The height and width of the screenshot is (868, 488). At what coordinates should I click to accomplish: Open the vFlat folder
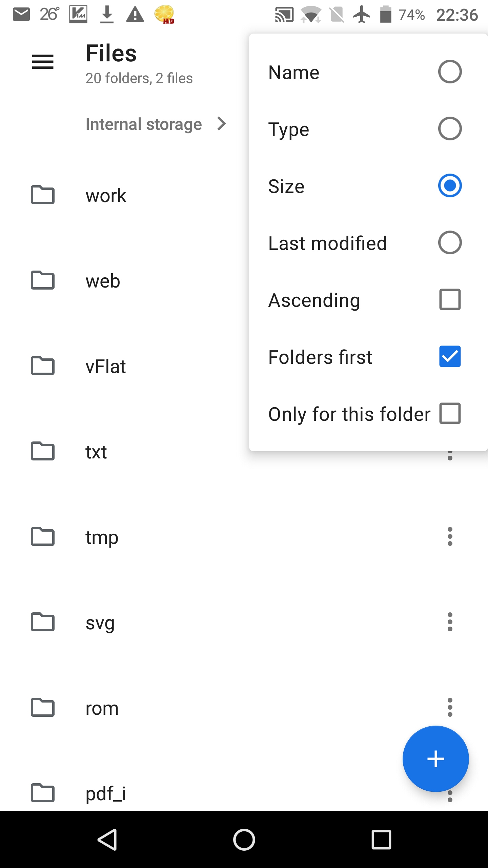[x=106, y=367]
